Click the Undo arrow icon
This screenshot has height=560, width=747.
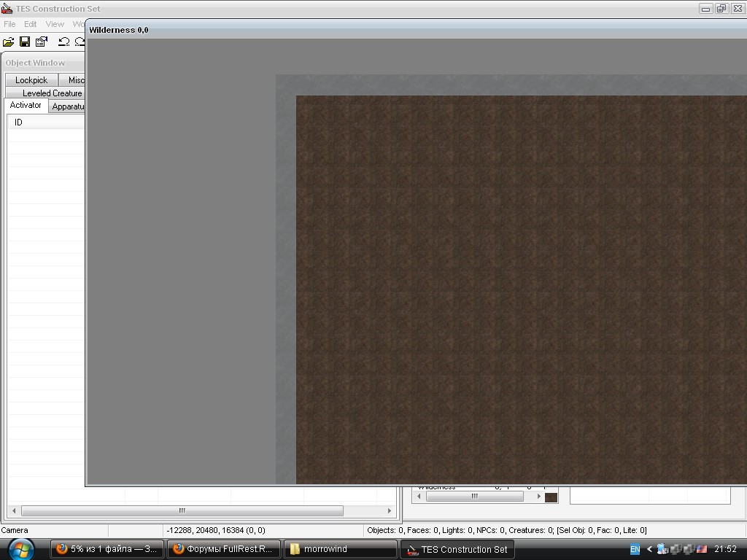coord(63,42)
